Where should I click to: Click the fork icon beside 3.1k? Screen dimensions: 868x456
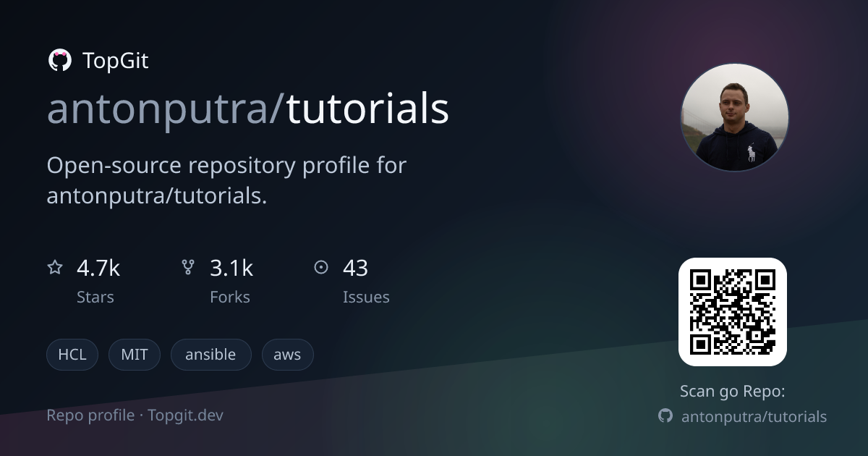pos(188,268)
